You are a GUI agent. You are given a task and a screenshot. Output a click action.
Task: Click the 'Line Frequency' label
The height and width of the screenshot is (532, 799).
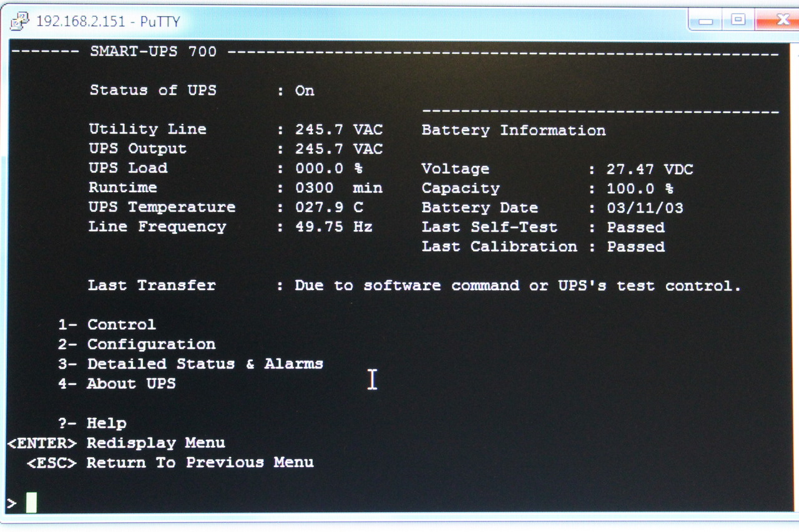click(157, 226)
